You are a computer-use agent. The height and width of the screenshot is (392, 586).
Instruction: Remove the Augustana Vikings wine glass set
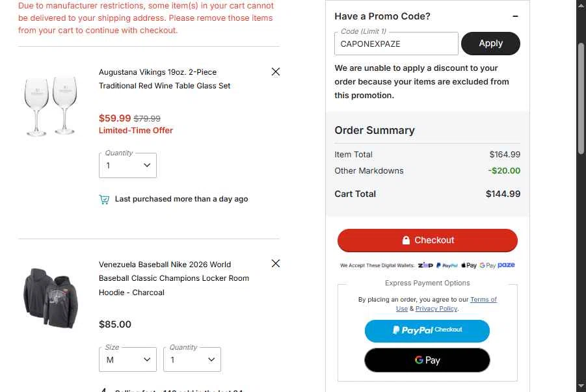[276, 72]
